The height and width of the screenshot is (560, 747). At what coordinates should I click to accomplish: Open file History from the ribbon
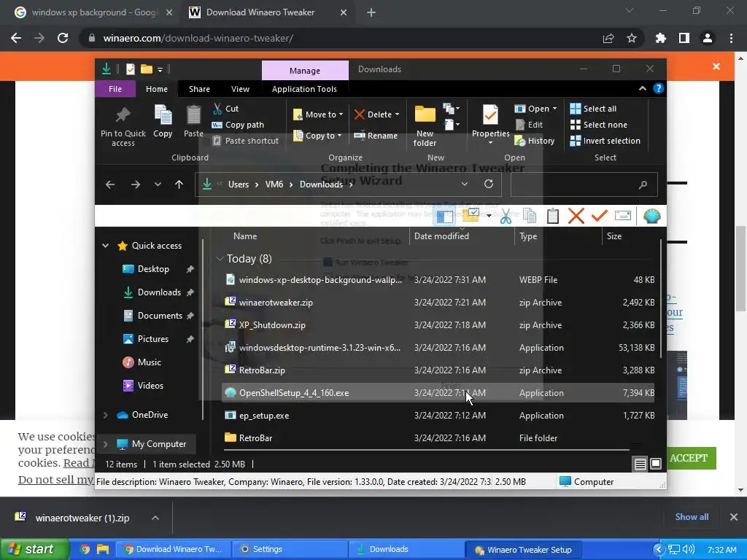tap(535, 141)
